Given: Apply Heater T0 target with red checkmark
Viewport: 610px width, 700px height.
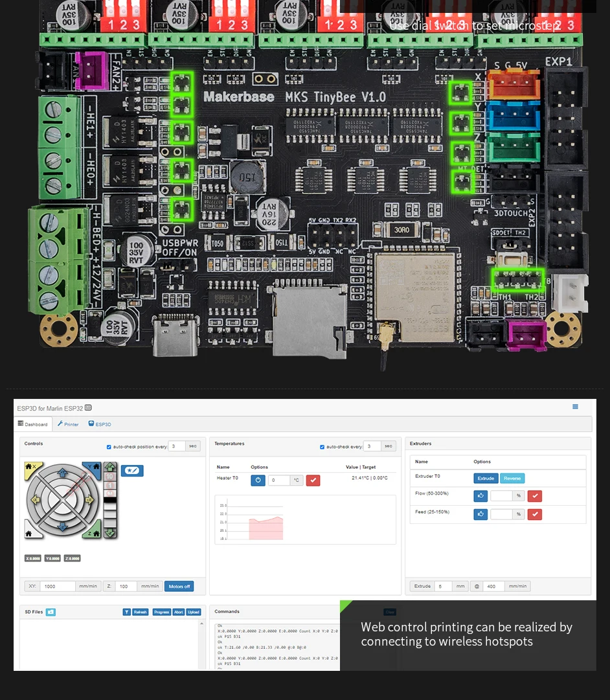Looking at the screenshot, I should (x=313, y=480).
